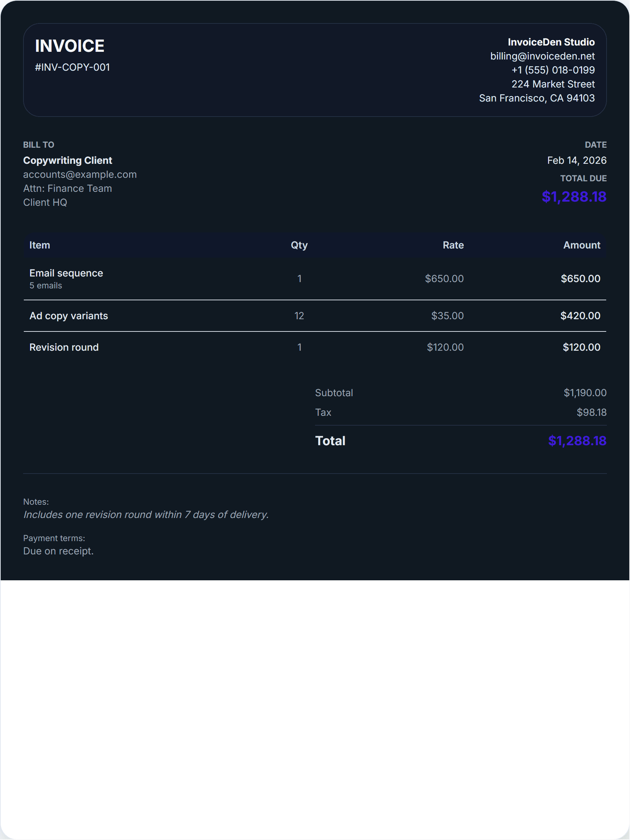Click the InvoiceDen Studio company name
Viewport: 630px width, 840px height.
pos(551,42)
